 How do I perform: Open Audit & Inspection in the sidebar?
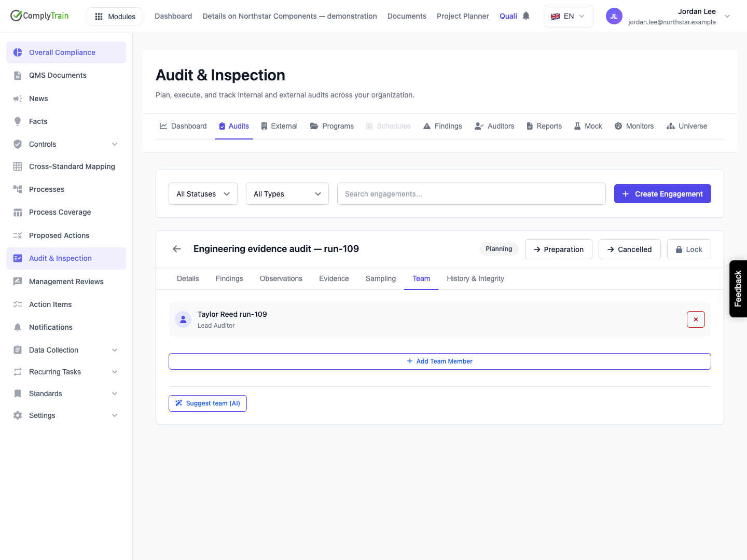click(66, 258)
